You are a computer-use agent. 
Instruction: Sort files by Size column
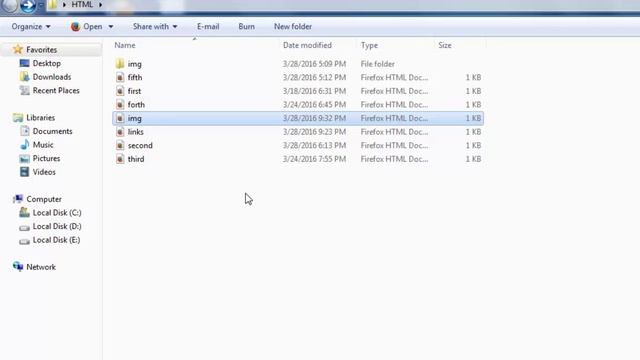click(x=445, y=45)
